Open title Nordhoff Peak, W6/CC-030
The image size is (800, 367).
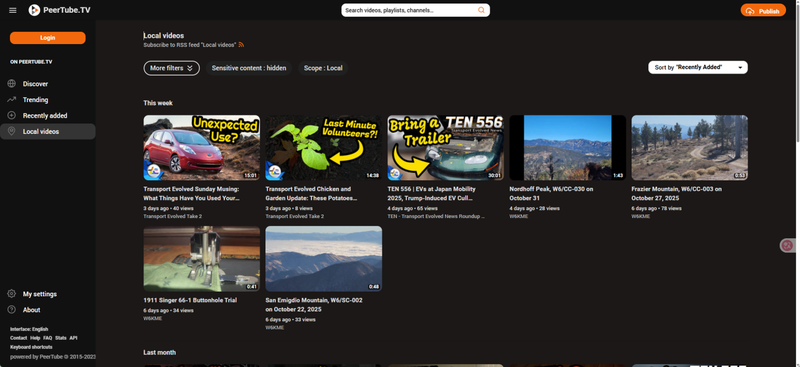(x=551, y=193)
